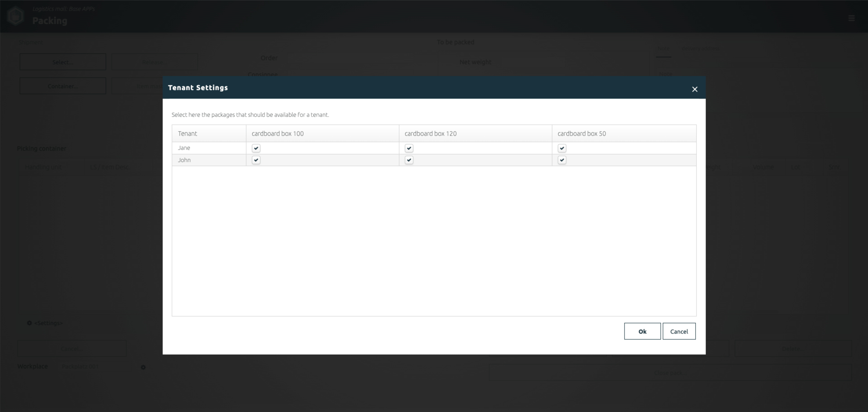Click the gear icon next to <Settings>

[x=29, y=323]
